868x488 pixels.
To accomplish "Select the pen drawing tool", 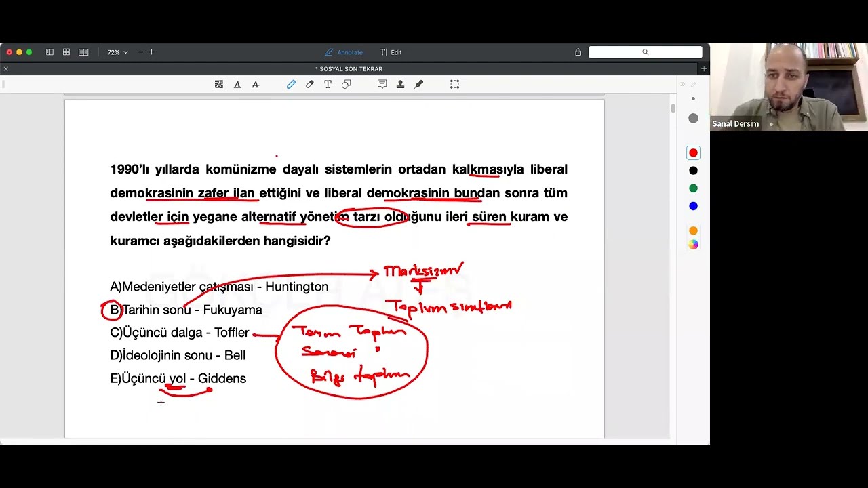I will click(x=291, y=84).
